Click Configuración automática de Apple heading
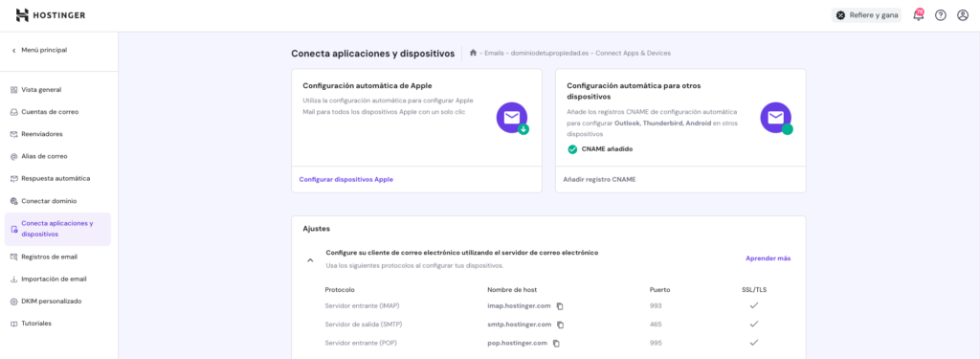The height and width of the screenshot is (359, 980). point(367,86)
